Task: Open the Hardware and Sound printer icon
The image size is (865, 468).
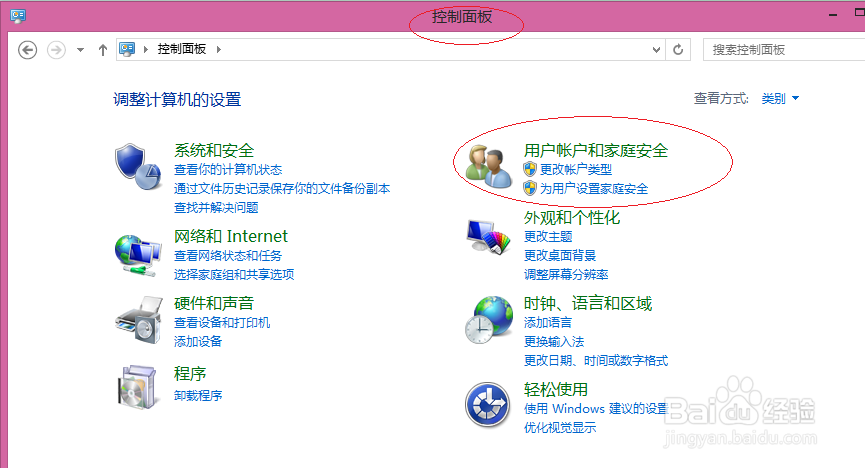Action: pyautogui.click(x=139, y=321)
